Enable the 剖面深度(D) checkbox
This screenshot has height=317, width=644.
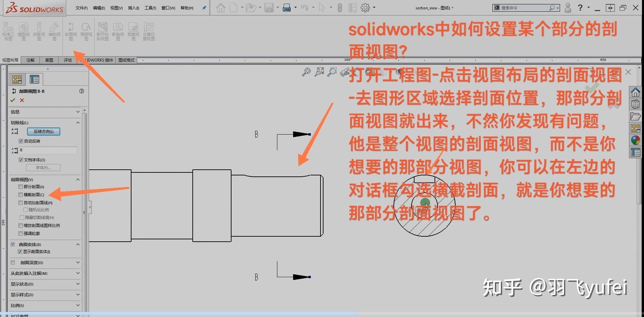pyautogui.click(x=13, y=263)
